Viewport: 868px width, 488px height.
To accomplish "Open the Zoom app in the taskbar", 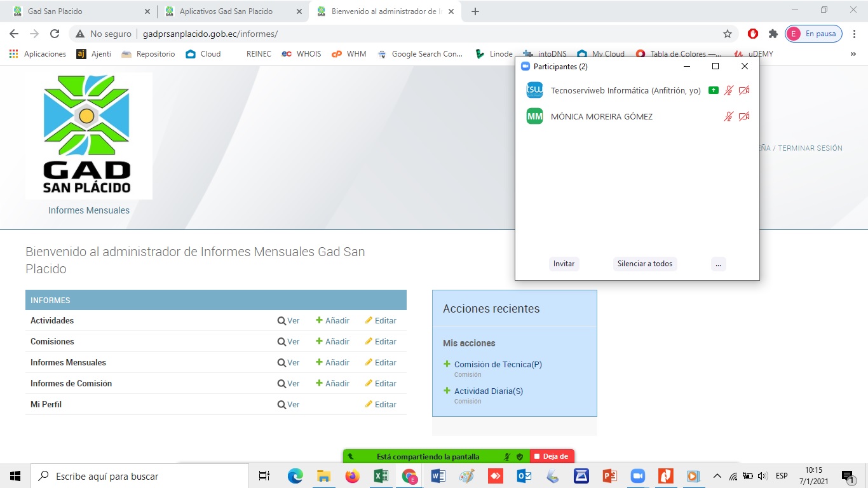I will 637,476.
